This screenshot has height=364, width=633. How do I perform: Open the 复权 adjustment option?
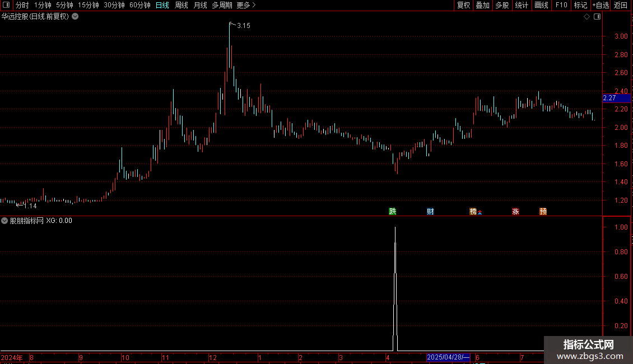tap(463, 5)
